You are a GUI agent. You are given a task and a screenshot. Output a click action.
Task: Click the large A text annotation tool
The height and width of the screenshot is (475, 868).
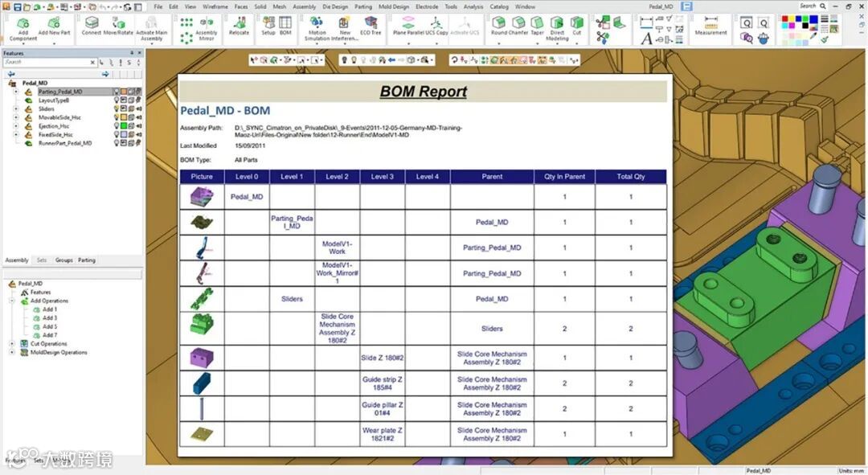(646, 39)
